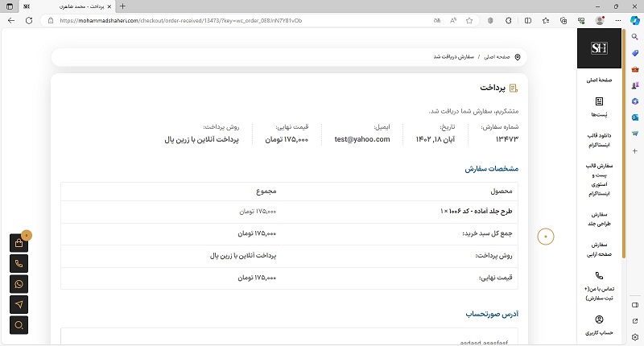Open حساب کاربری user account menu
This screenshot has width=644, height=346.
(x=599, y=325)
